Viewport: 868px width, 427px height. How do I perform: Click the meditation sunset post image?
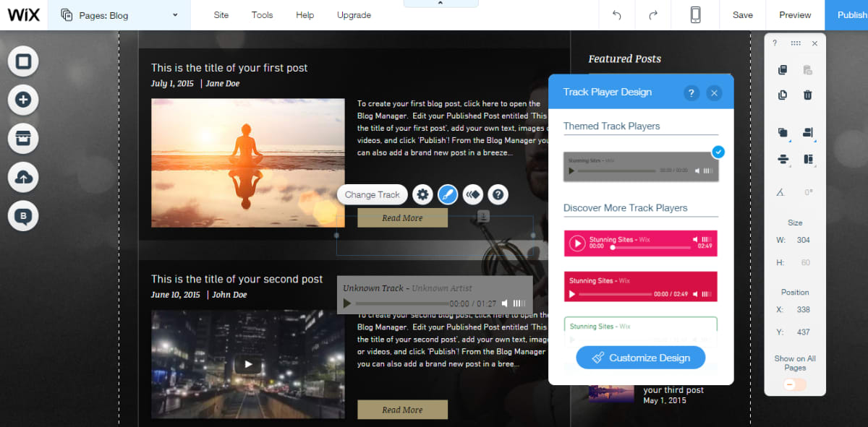[x=248, y=163]
